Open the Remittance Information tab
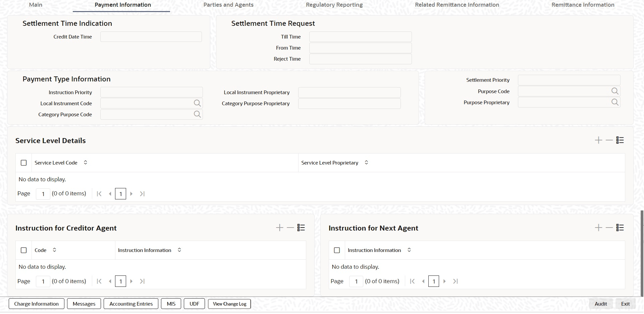This screenshot has height=314, width=644. (x=583, y=5)
